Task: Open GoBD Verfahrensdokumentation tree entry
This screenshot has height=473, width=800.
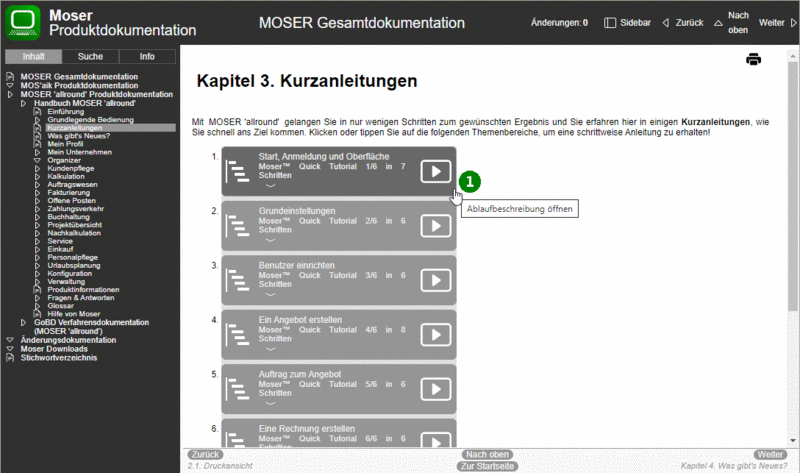Action: point(91,327)
